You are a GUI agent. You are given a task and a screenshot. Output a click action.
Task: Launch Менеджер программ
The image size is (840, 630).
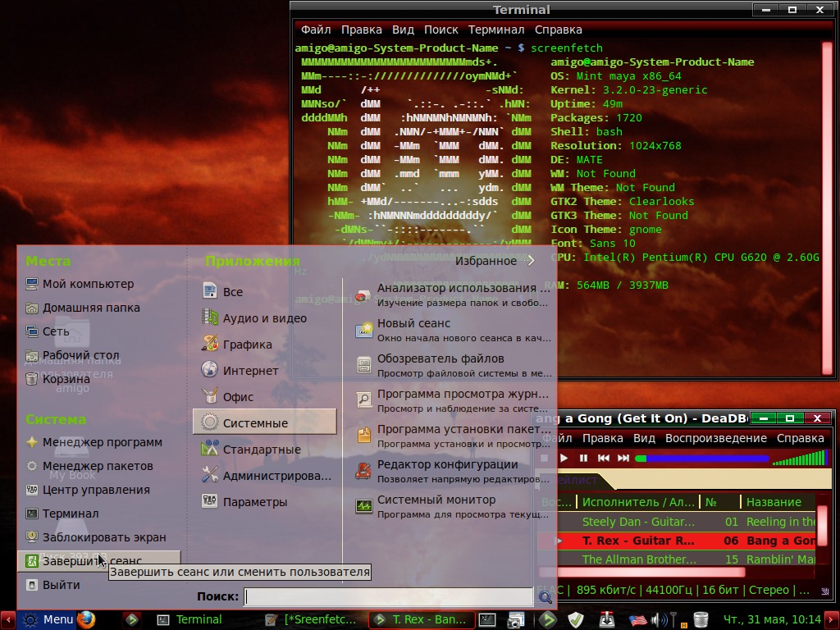[94, 442]
